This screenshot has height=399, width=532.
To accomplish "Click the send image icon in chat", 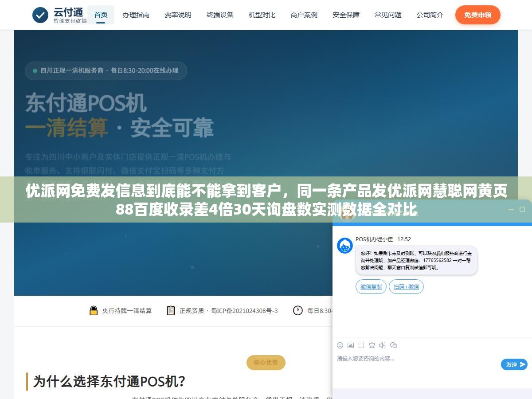I will 351,345.
